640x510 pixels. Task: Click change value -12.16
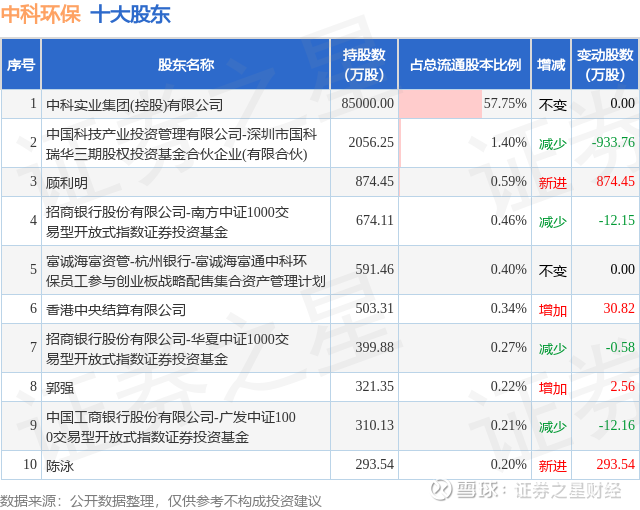tap(616, 425)
